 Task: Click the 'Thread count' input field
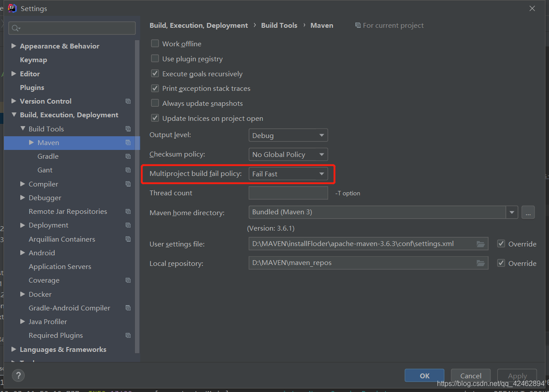point(288,193)
